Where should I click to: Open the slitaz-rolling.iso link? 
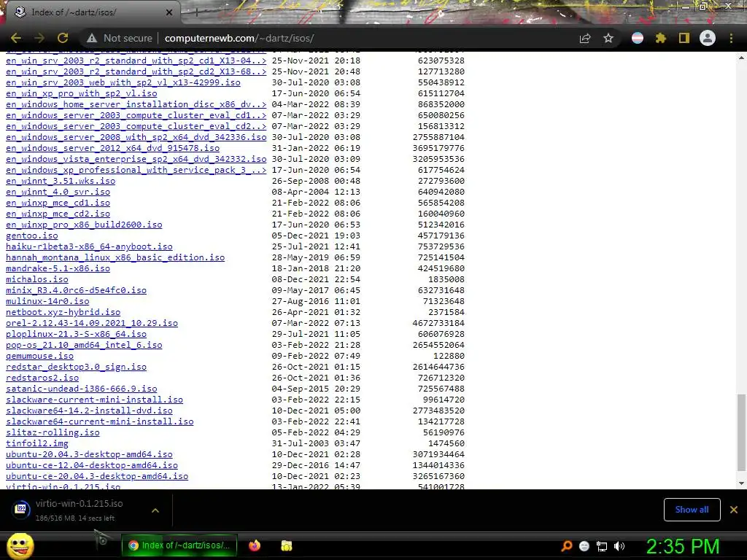53,433
